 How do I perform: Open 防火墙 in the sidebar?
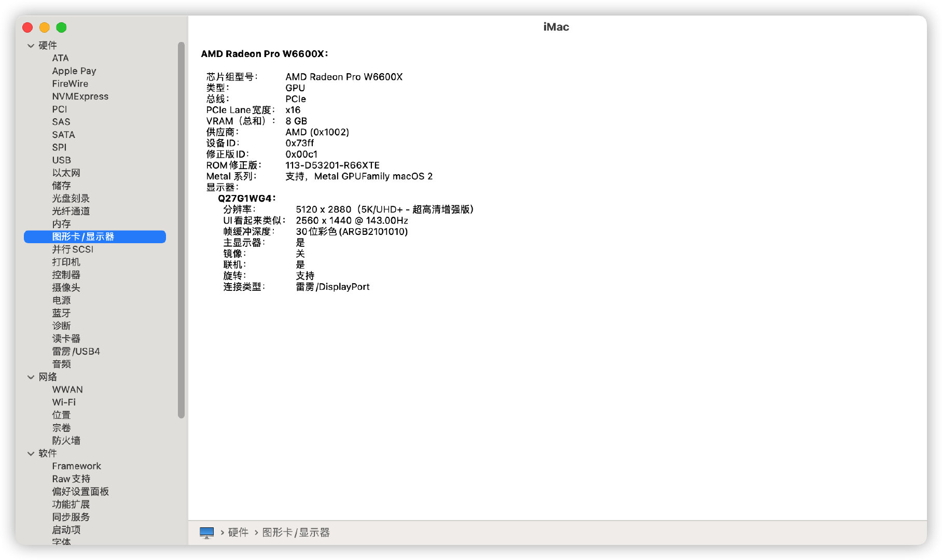(66, 441)
